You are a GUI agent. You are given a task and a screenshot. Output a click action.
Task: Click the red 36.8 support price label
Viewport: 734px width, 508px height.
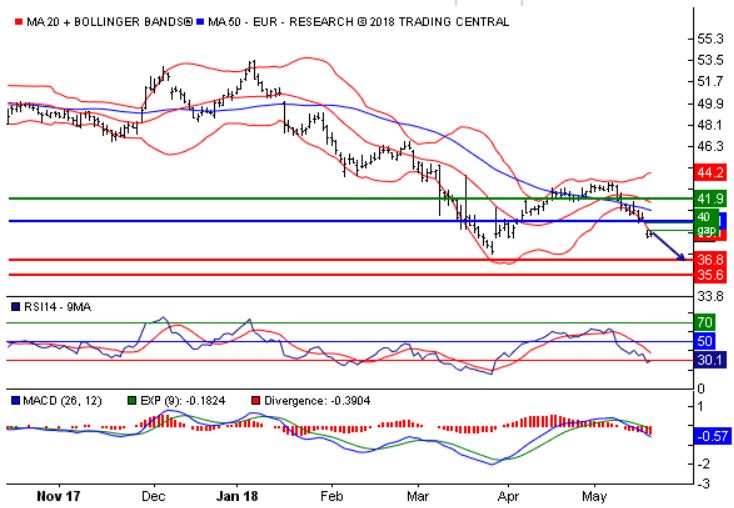click(x=710, y=259)
